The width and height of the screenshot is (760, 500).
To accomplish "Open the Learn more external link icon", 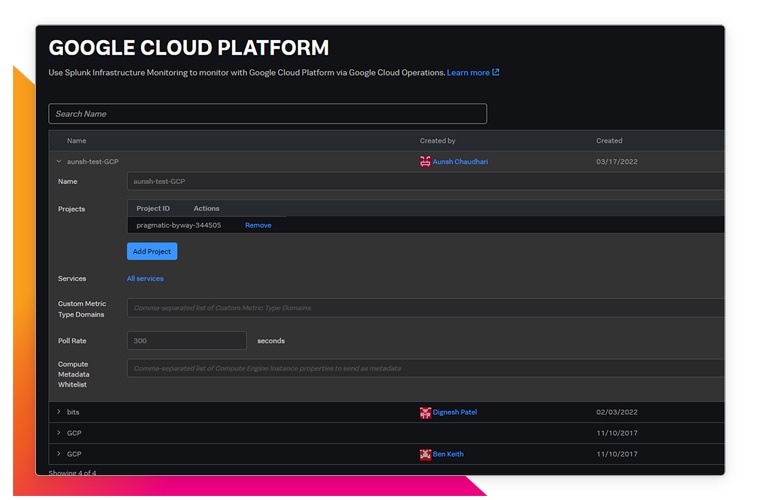I will 495,72.
